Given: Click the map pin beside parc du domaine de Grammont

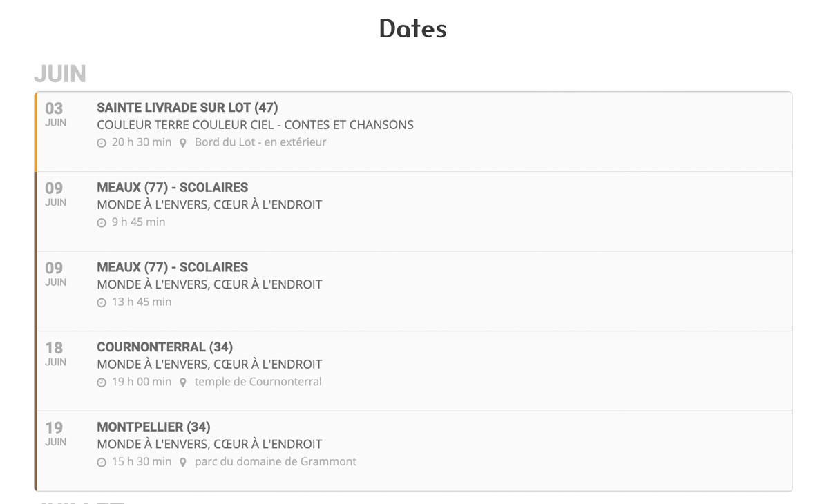Looking at the screenshot, I should [183, 463].
